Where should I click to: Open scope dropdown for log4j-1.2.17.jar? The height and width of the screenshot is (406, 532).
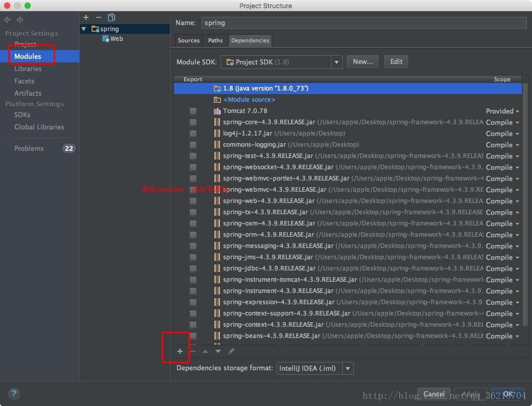pyautogui.click(x=502, y=133)
